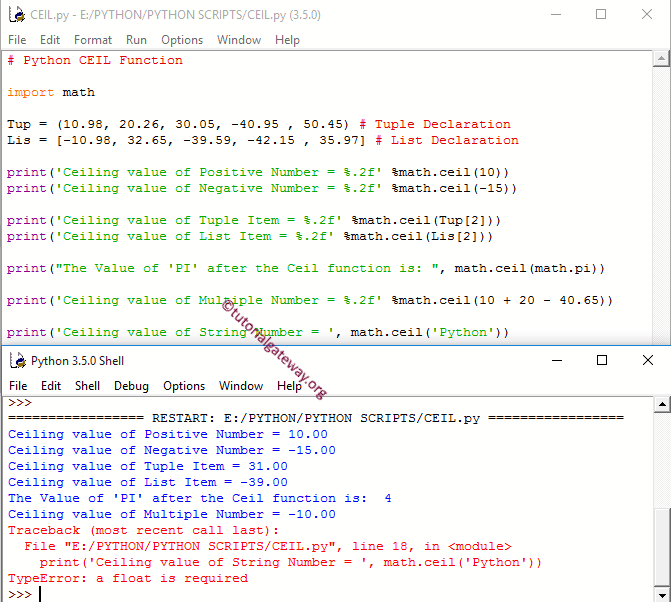The height and width of the screenshot is (602, 671).
Task: Open Help menu in Python Shell window
Action: (x=289, y=386)
